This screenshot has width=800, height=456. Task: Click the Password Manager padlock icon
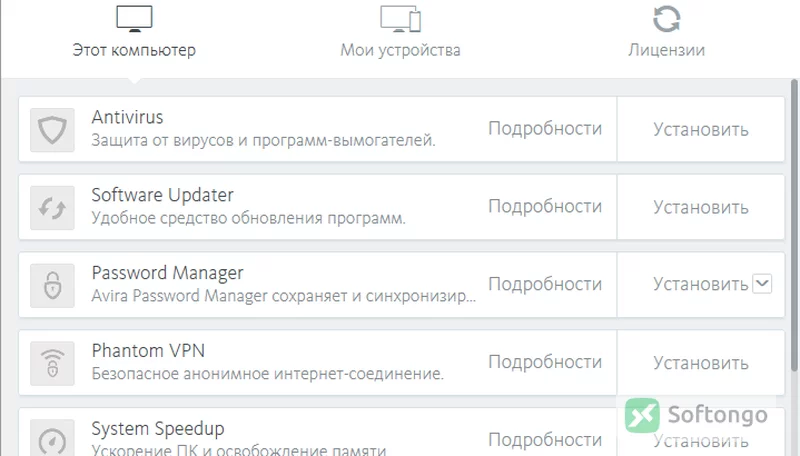click(x=53, y=286)
